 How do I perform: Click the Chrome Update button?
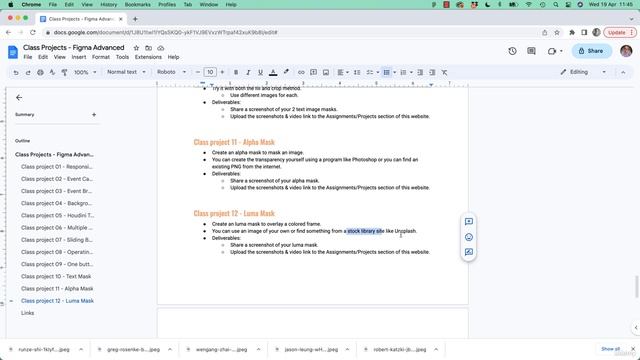pyautogui.click(x=620, y=32)
